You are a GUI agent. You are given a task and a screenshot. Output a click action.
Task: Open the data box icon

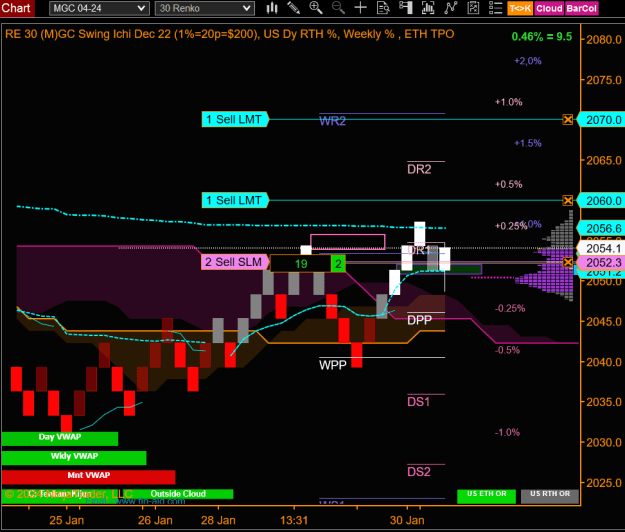pyautogui.click(x=383, y=8)
